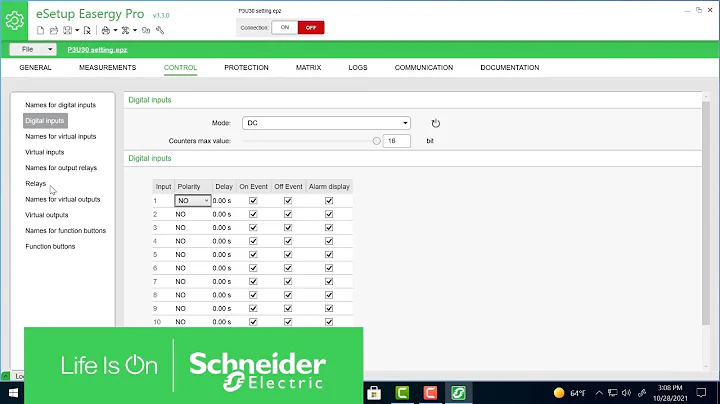Create a new setting file
The image size is (720, 404).
40,30
